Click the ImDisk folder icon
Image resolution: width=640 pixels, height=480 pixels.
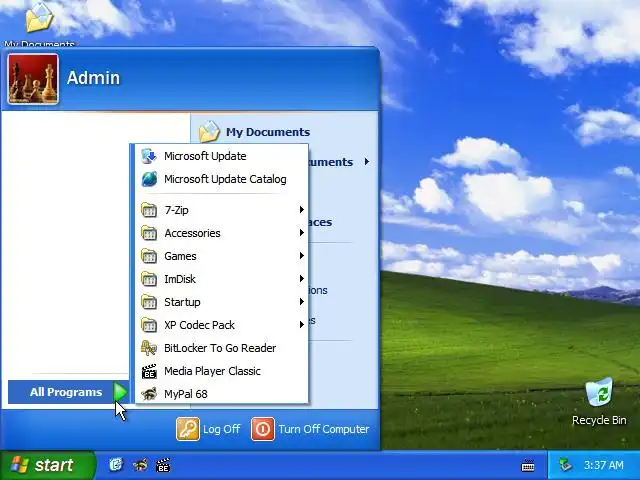coord(149,279)
